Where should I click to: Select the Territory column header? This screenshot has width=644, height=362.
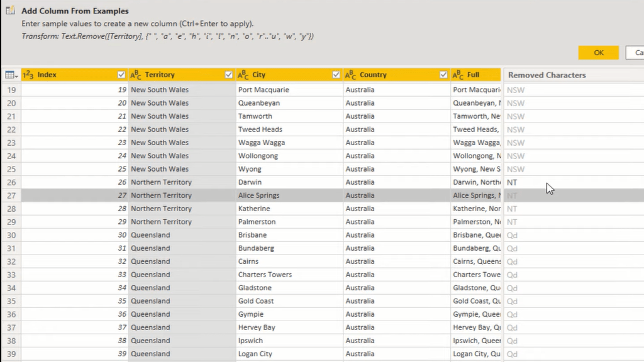tap(182, 75)
